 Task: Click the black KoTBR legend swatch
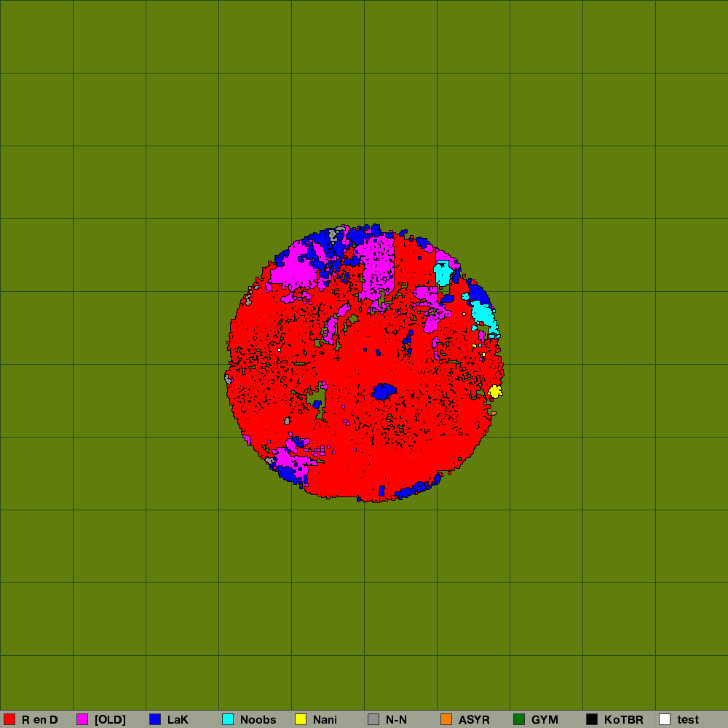(x=592, y=719)
